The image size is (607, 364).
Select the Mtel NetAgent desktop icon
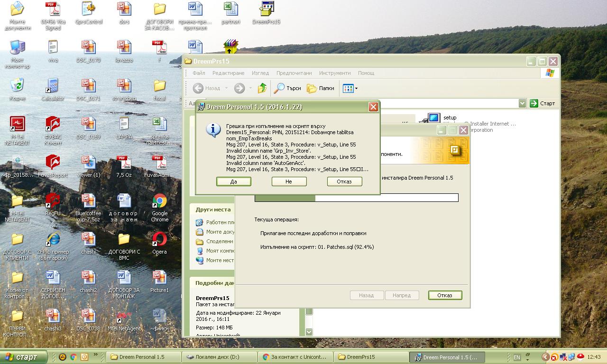pyautogui.click(x=124, y=320)
